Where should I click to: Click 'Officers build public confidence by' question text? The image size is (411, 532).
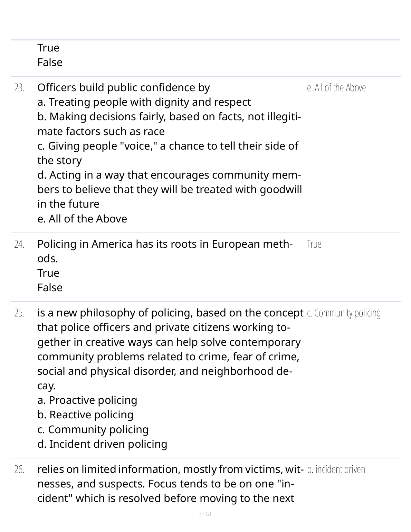(124, 88)
